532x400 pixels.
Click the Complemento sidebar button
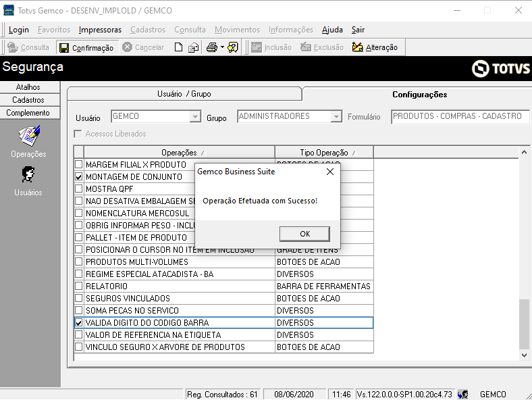(30, 113)
